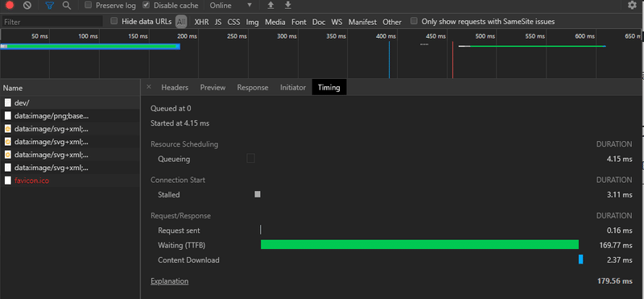
Task: Select the Timing tab
Action: coord(329,87)
